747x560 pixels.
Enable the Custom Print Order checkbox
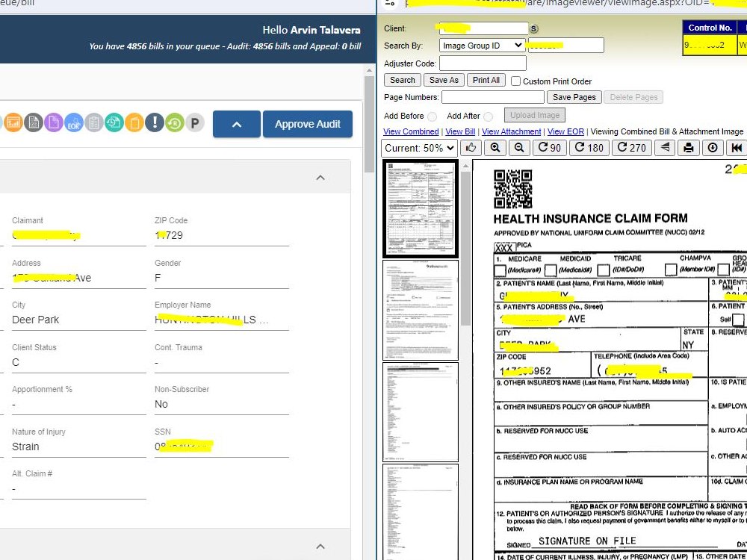(515, 81)
